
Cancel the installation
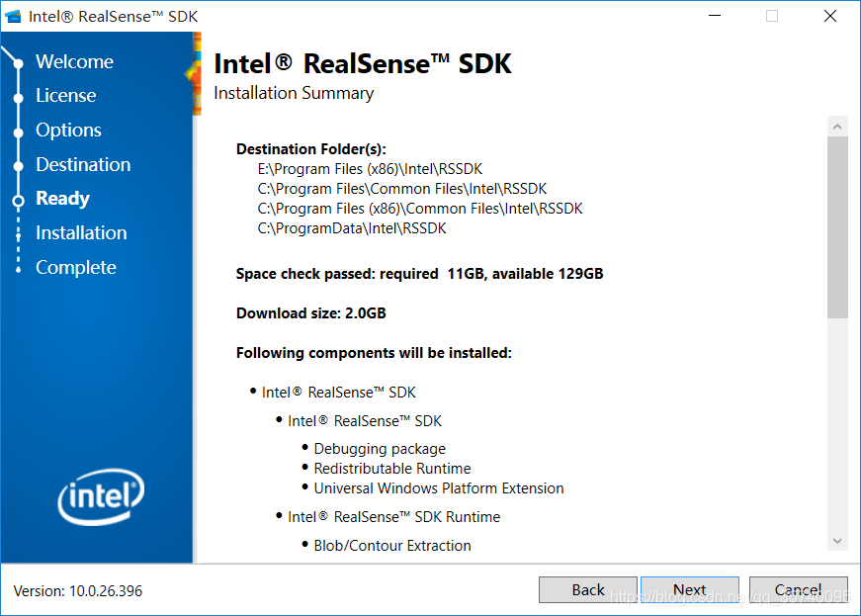tap(799, 589)
